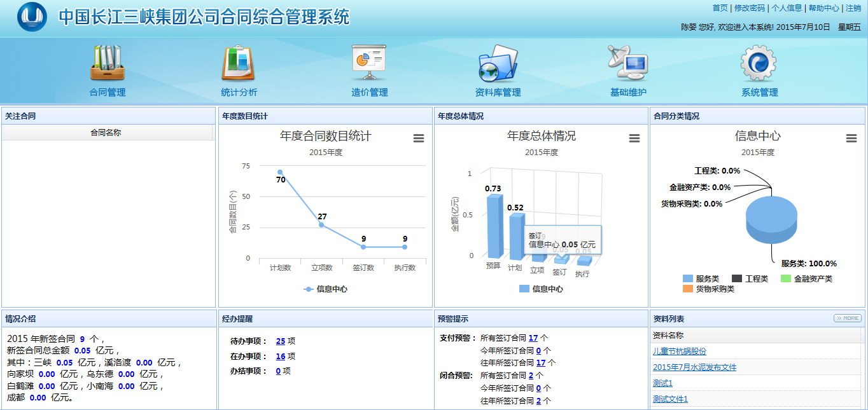
Task: Click the 9 new contracts count
Action: coord(82,339)
